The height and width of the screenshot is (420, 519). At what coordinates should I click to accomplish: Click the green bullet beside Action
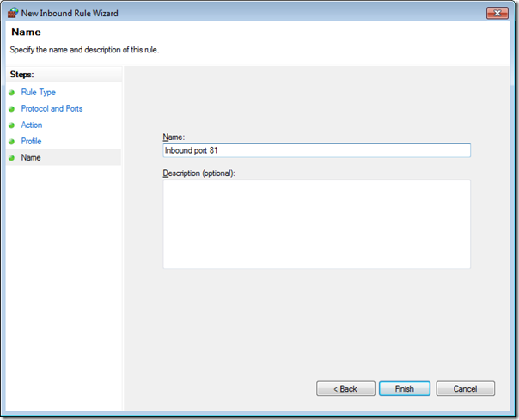coord(12,125)
